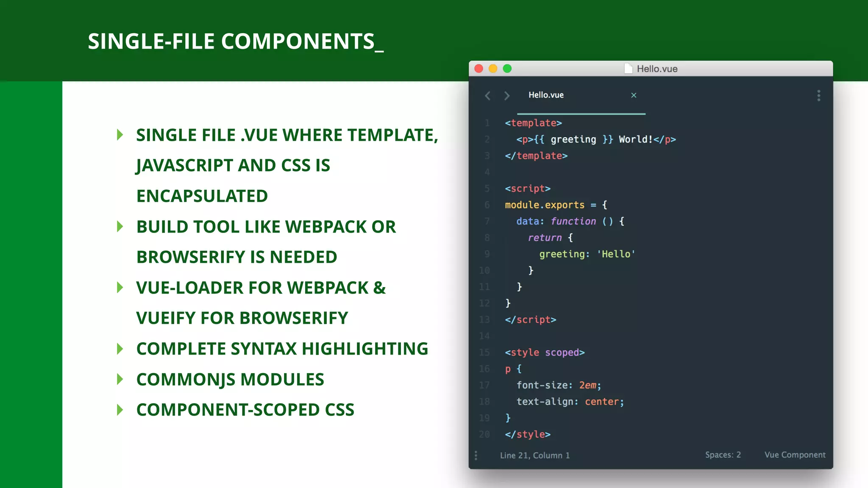Click the data: function () line

click(570, 221)
